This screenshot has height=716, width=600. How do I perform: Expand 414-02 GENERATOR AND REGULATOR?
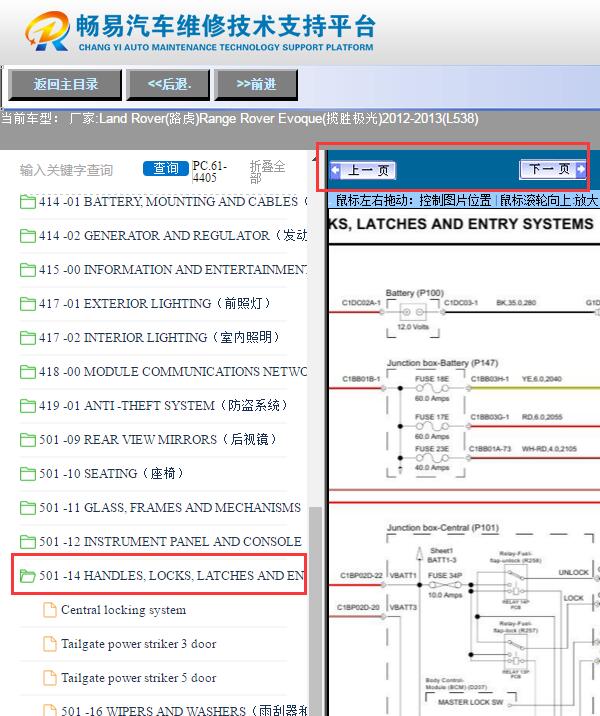[x=173, y=236]
